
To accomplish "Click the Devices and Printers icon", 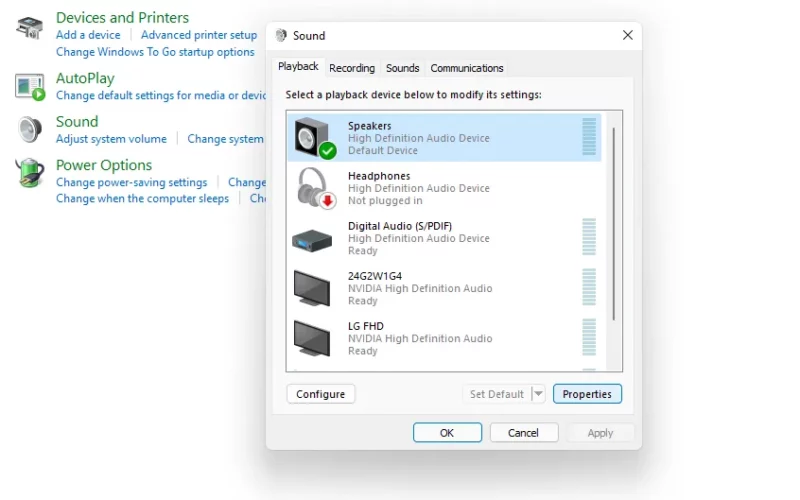I will point(30,28).
